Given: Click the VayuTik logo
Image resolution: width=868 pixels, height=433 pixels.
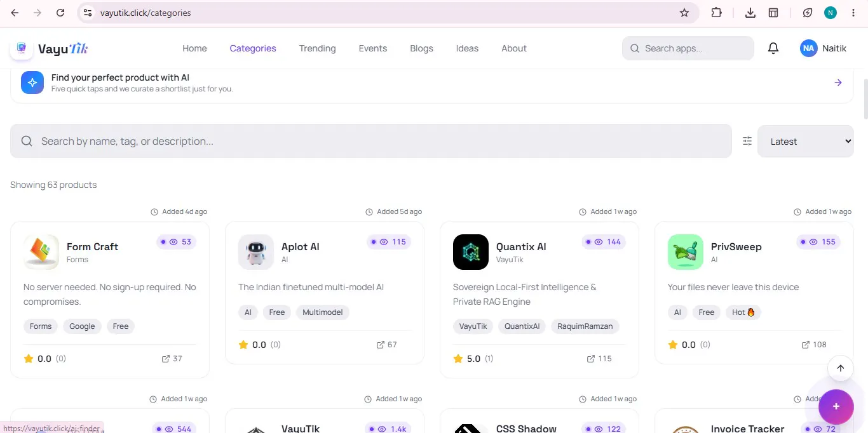Looking at the screenshot, I should click(x=49, y=48).
